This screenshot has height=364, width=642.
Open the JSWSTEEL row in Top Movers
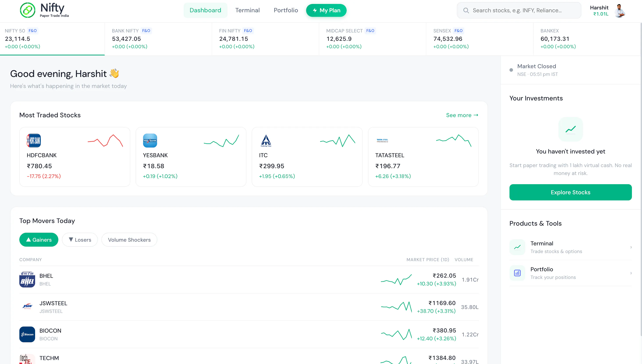(249, 307)
